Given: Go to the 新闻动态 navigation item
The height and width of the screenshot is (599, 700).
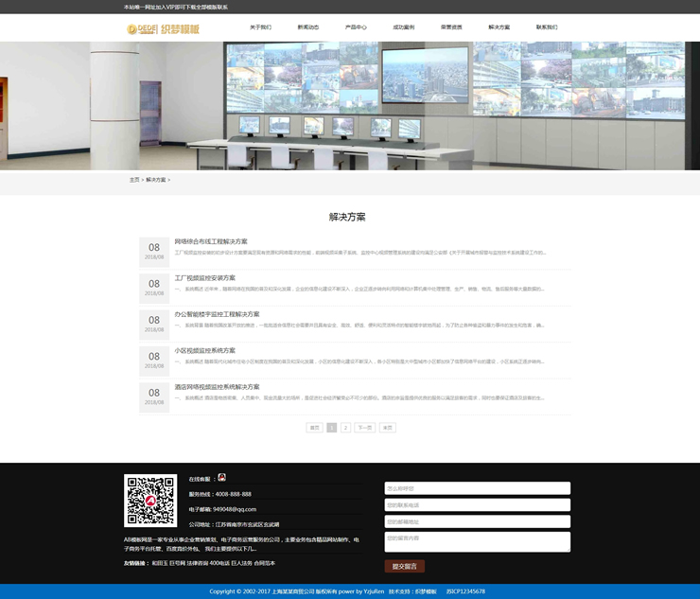Looking at the screenshot, I should (x=308, y=27).
